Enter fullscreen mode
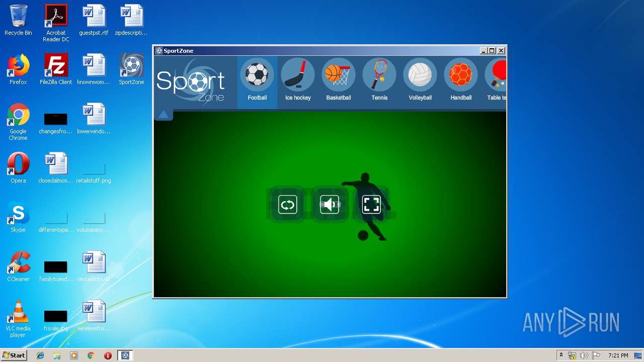The image size is (644, 362). click(371, 205)
